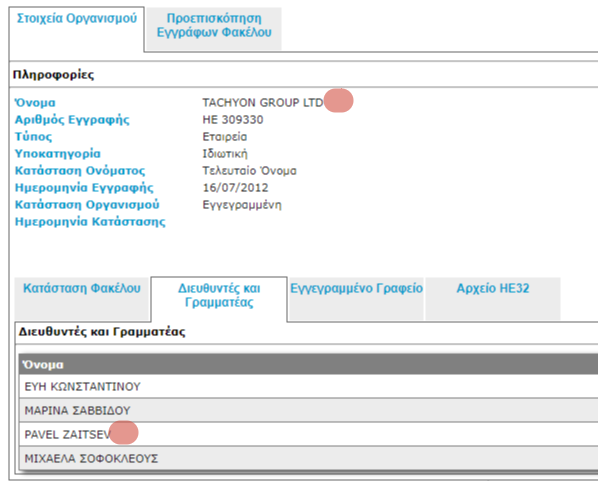Click the Κατάσταση Ονόματος label
This screenshot has height=481, width=598.
(x=80, y=171)
